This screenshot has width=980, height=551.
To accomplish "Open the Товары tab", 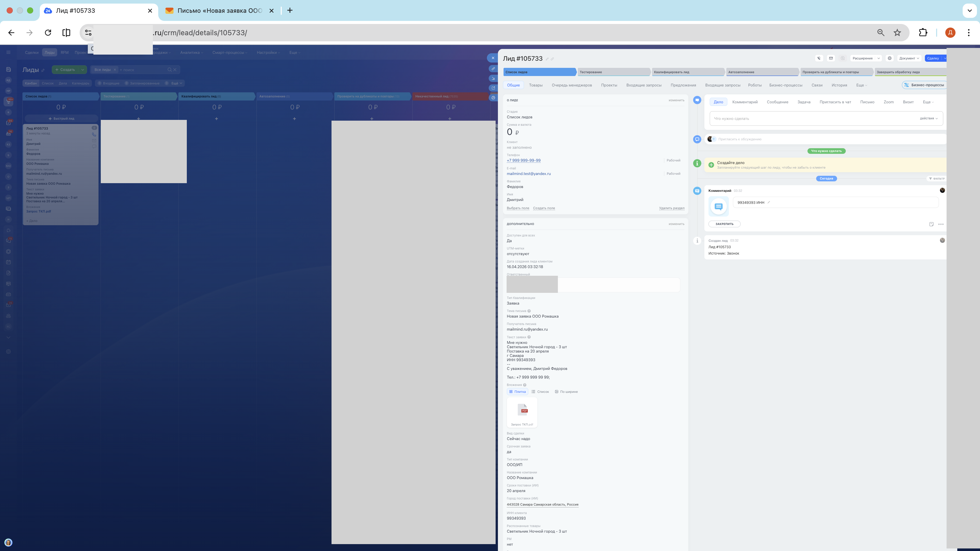I will tap(536, 85).
